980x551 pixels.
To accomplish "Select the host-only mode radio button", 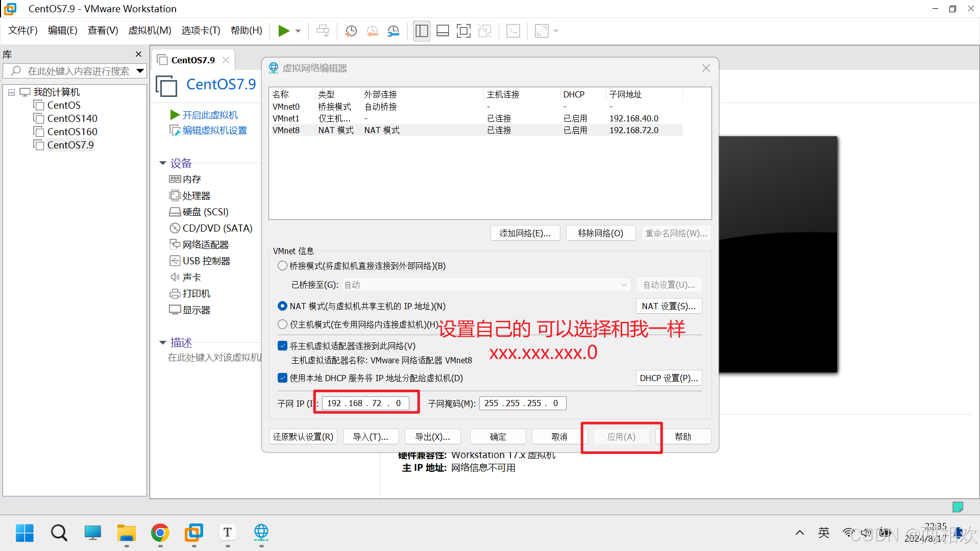I will click(x=282, y=324).
